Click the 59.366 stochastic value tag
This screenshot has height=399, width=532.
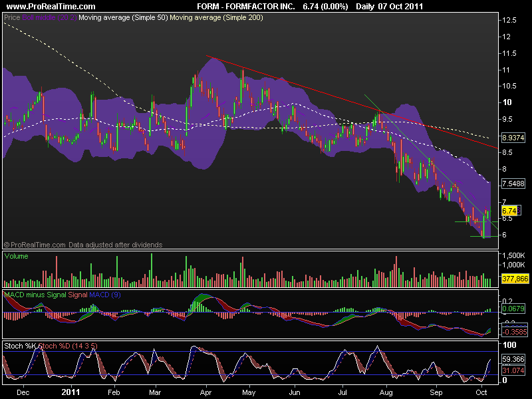click(x=513, y=359)
